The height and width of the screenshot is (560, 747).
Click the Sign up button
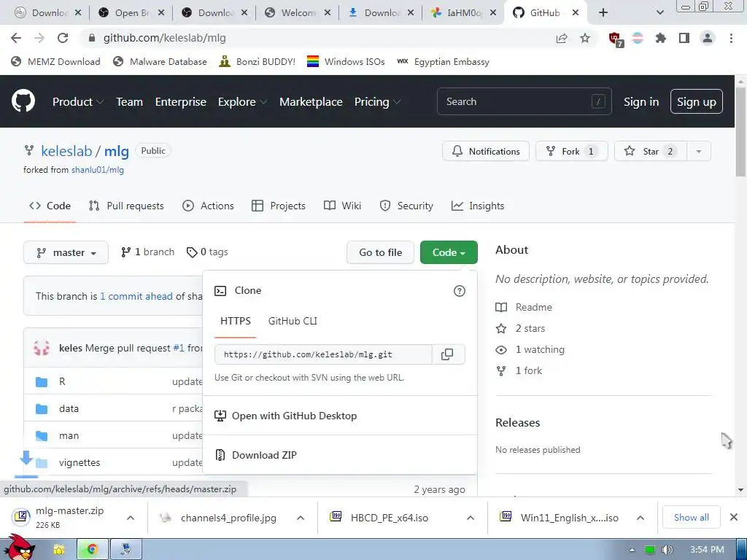coord(696,101)
